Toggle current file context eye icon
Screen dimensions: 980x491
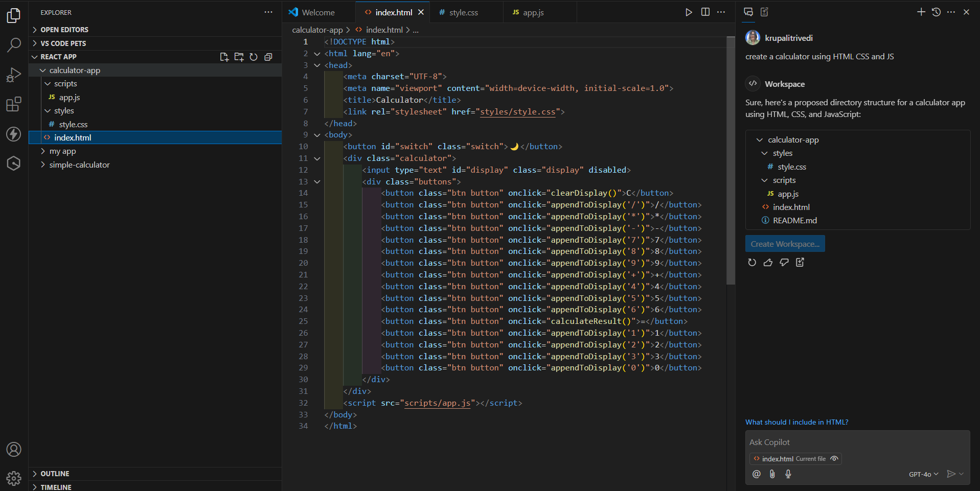(x=834, y=459)
